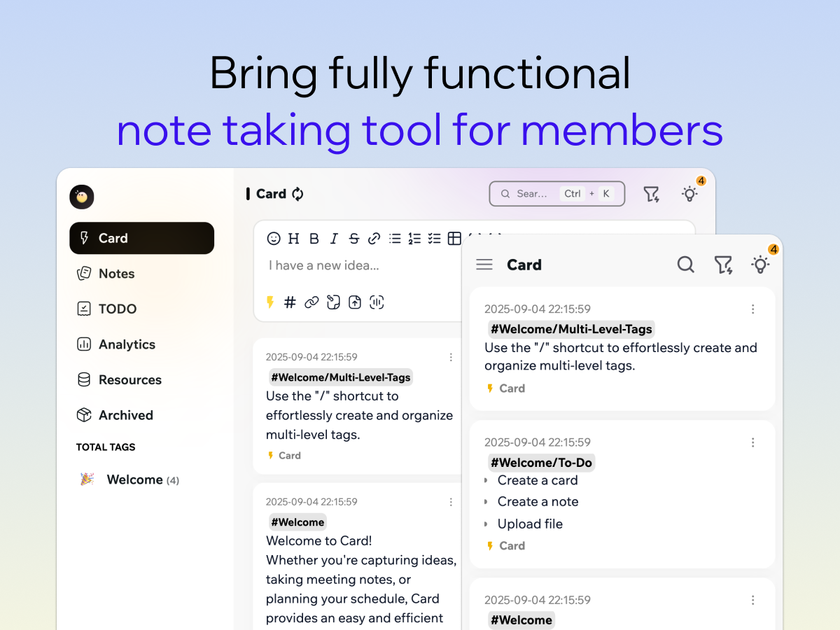Insert a link using the toolbar link icon
The width and height of the screenshot is (840, 630).
click(x=374, y=239)
